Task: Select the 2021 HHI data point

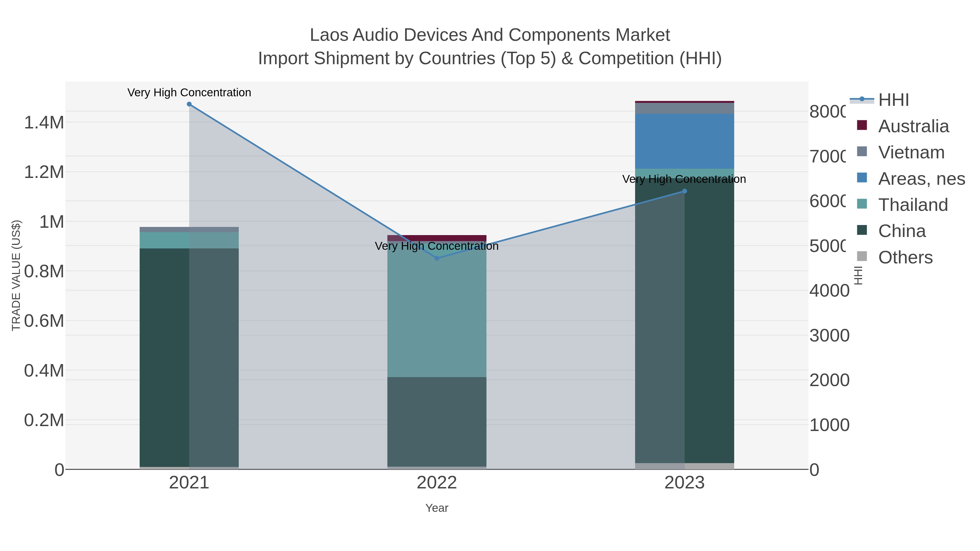Action: (x=189, y=104)
